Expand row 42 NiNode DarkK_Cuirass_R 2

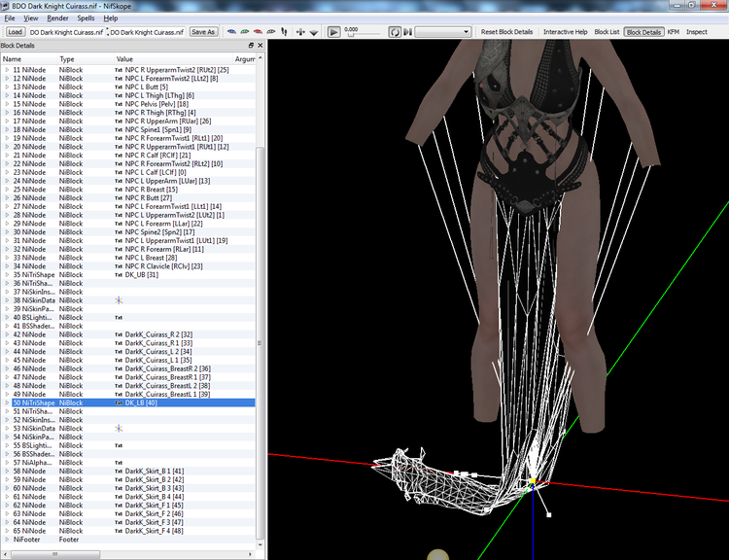(7, 334)
